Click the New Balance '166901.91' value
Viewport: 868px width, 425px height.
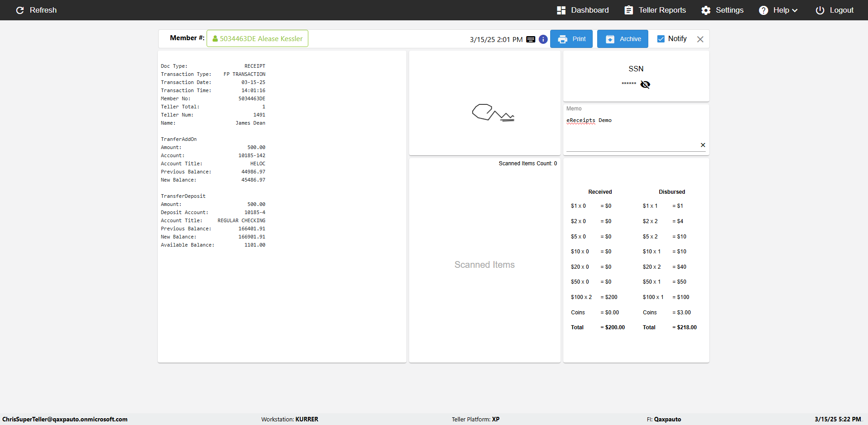(252, 237)
